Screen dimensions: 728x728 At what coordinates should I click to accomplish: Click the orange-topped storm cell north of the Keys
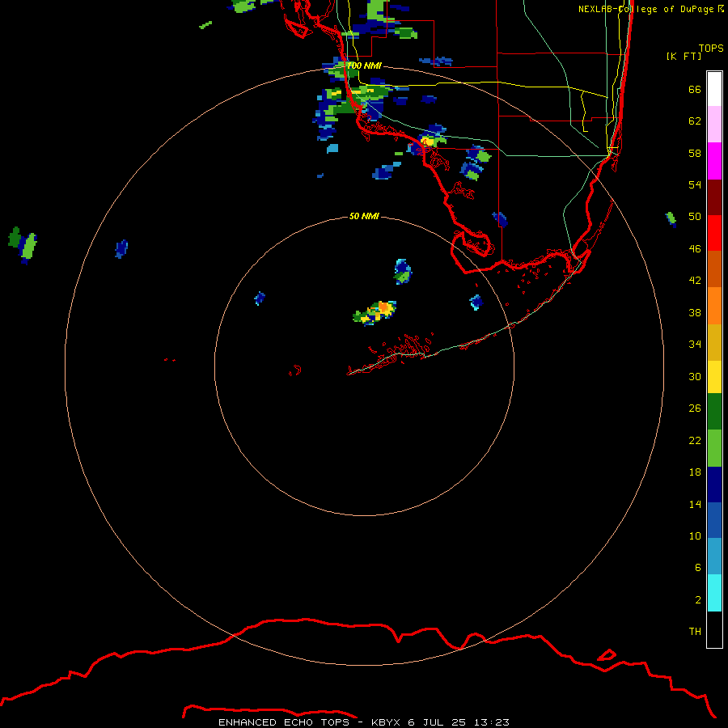click(x=375, y=313)
